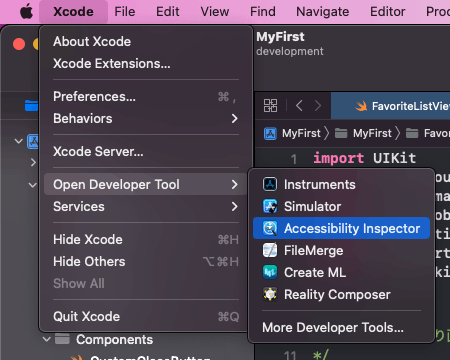The height and width of the screenshot is (360, 450).
Task: Collapse the Components folder disclosure arrow
Action: 47,340
